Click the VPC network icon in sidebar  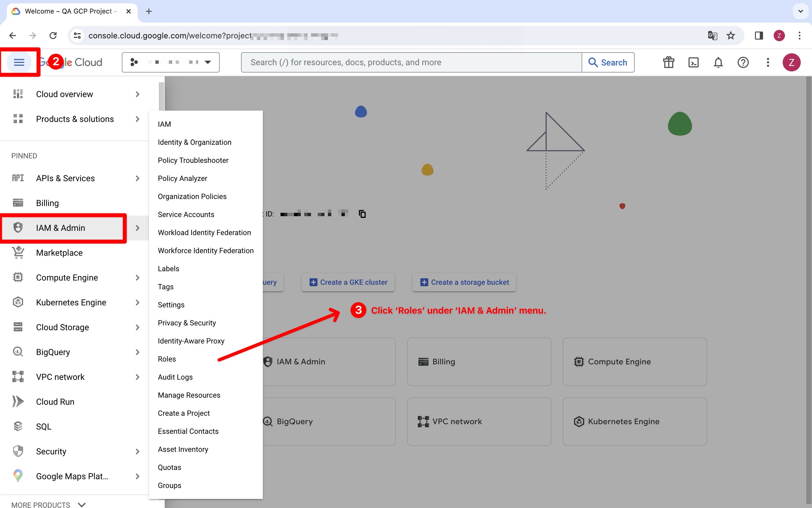click(18, 377)
